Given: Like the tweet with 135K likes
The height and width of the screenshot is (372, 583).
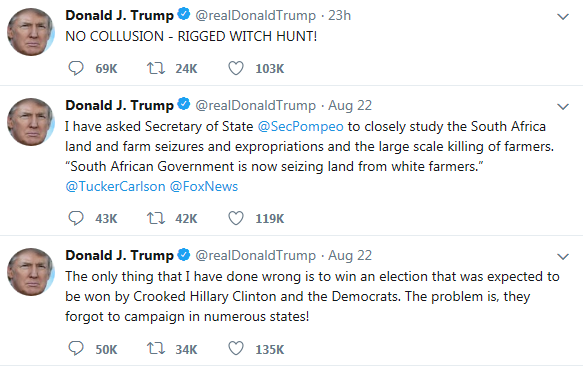Looking at the screenshot, I should click(x=236, y=349).
